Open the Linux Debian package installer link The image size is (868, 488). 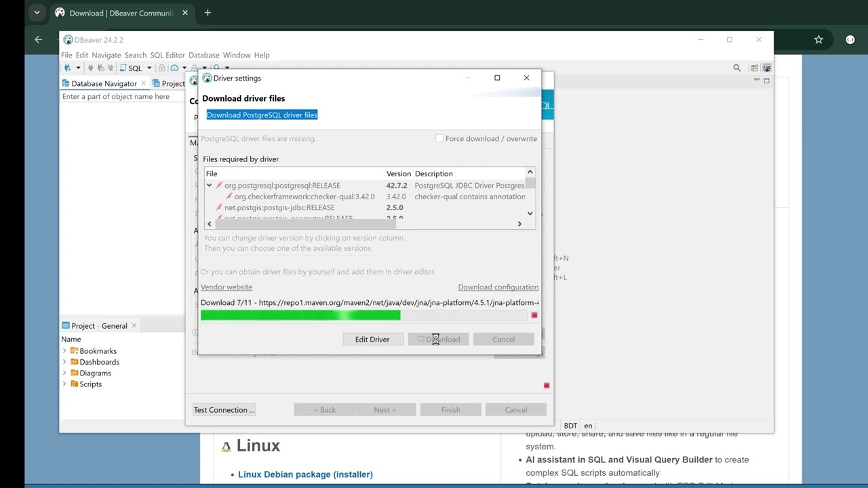pyautogui.click(x=305, y=474)
